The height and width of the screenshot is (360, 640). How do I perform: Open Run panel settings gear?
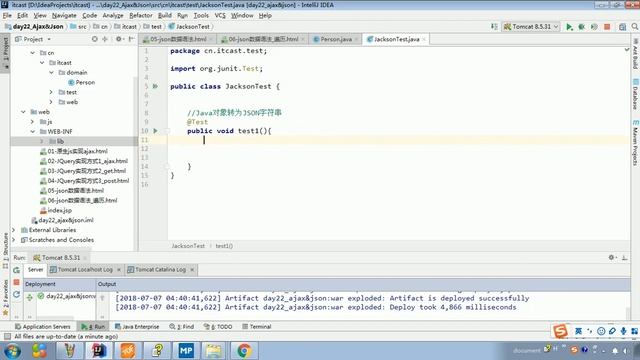pyautogui.click(x=612, y=258)
